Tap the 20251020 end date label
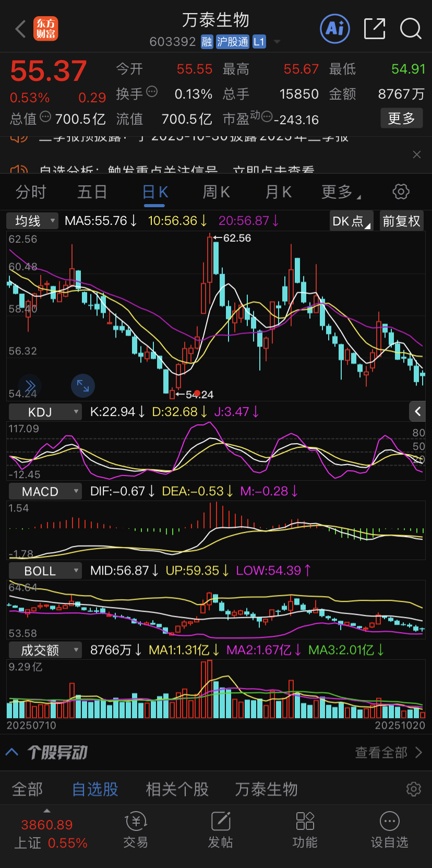The width and height of the screenshot is (432, 868). 400,725
